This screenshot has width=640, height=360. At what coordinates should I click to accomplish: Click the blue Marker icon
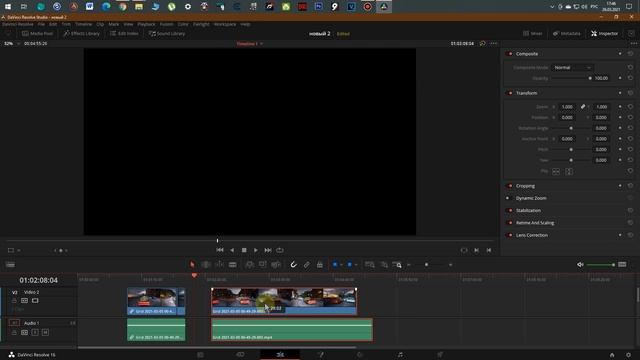[349, 265]
